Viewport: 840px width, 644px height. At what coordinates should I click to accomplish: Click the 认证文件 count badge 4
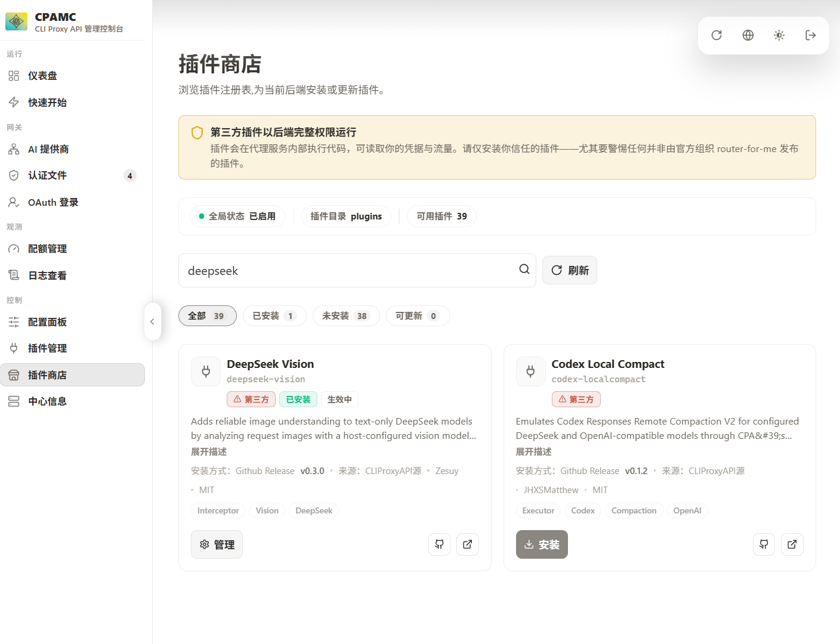[x=129, y=175]
